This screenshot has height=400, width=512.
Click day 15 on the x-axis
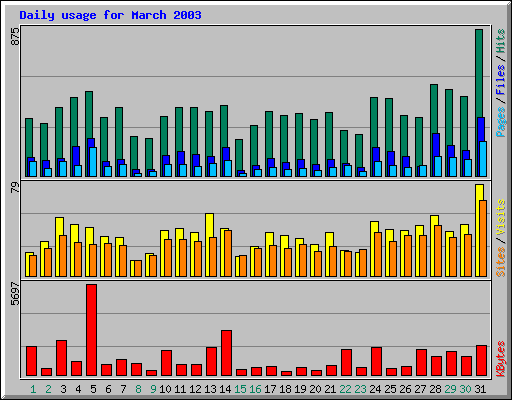[240, 389]
